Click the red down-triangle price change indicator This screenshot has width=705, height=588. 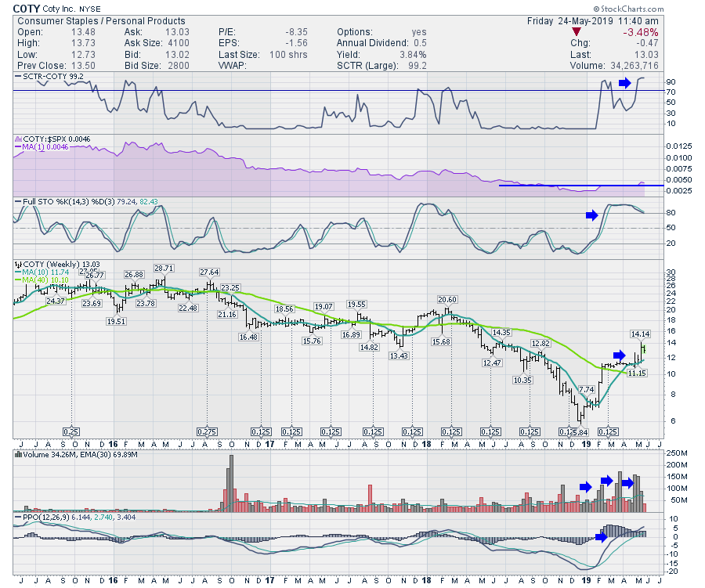click(x=577, y=32)
